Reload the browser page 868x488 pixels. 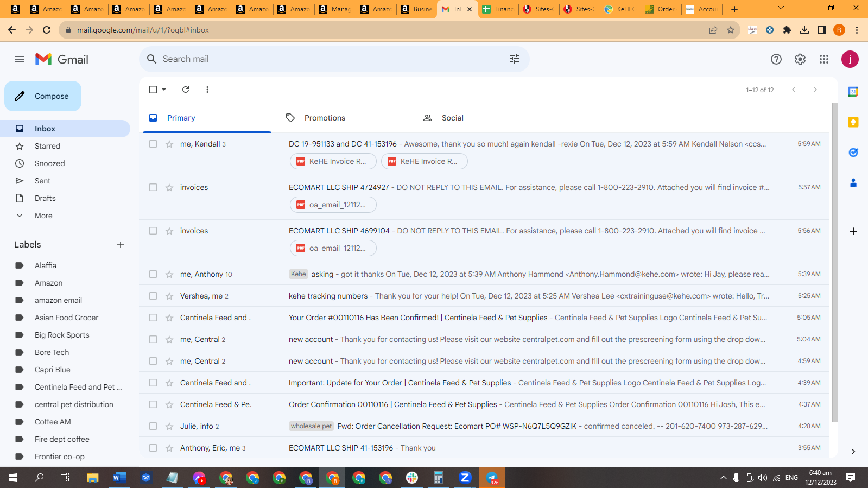pos(47,30)
